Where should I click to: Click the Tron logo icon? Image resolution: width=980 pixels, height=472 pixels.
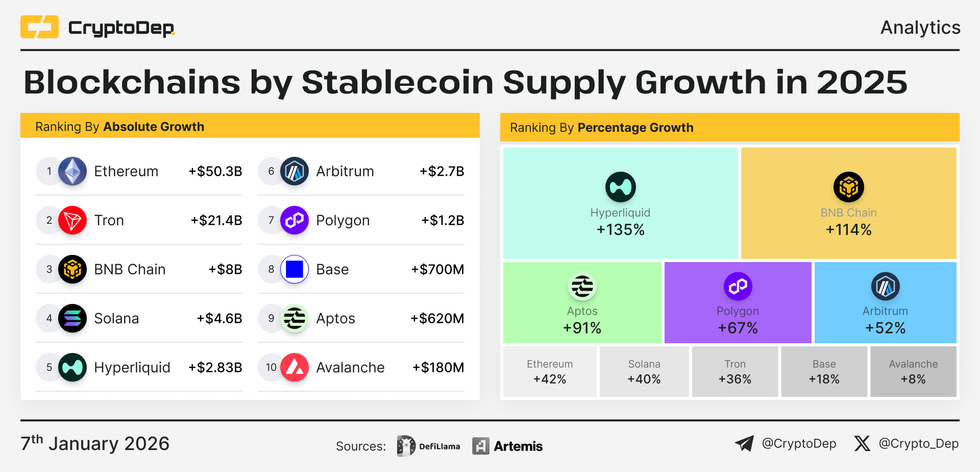click(72, 220)
